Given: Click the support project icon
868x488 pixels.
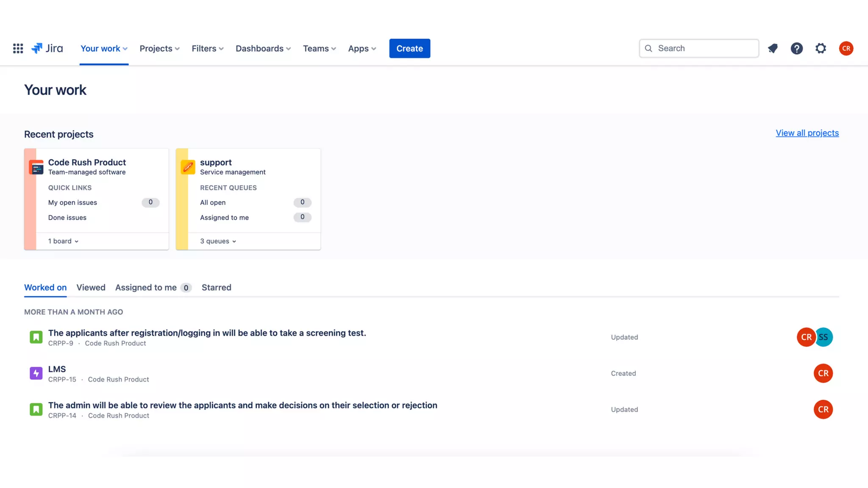Looking at the screenshot, I should point(188,167).
